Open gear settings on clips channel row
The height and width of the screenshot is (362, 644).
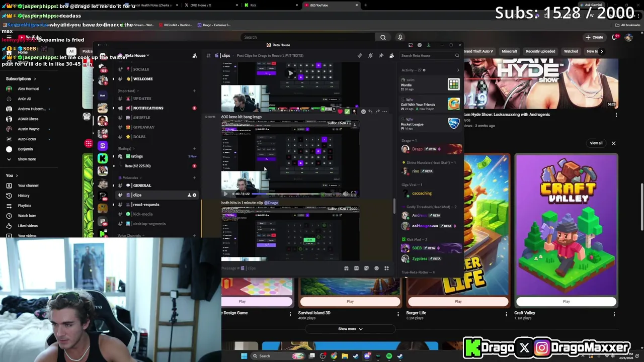pos(194,195)
